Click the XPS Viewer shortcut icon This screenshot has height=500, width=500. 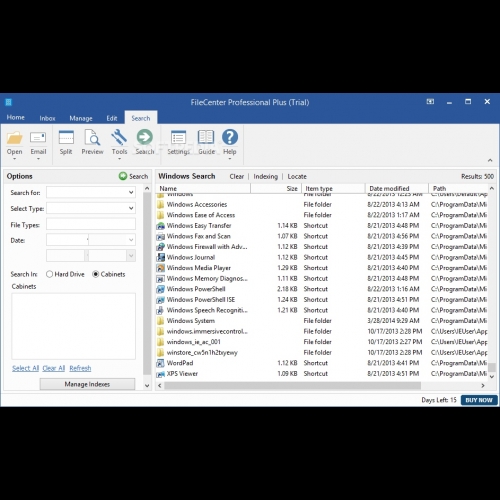click(161, 374)
